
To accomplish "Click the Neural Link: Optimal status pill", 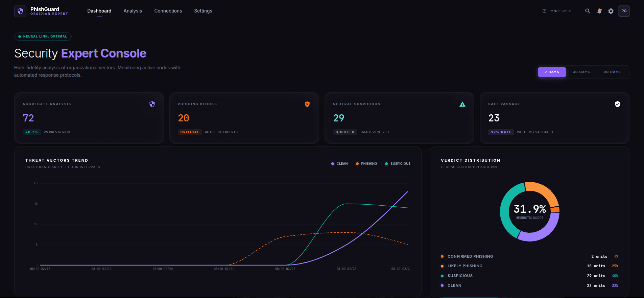I will click(x=43, y=37).
